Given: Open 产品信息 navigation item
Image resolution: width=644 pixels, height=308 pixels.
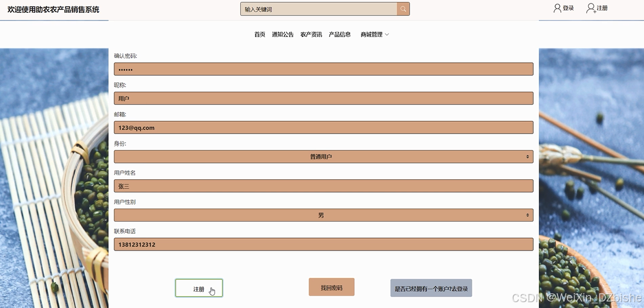Looking at the screenshot, I should (x=340, y=35).
